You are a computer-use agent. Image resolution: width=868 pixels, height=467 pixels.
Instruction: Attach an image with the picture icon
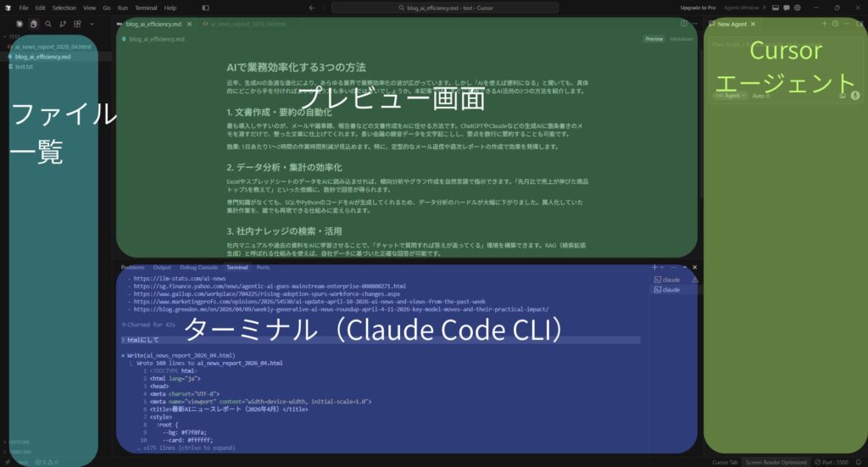click(x=843, y=96)
